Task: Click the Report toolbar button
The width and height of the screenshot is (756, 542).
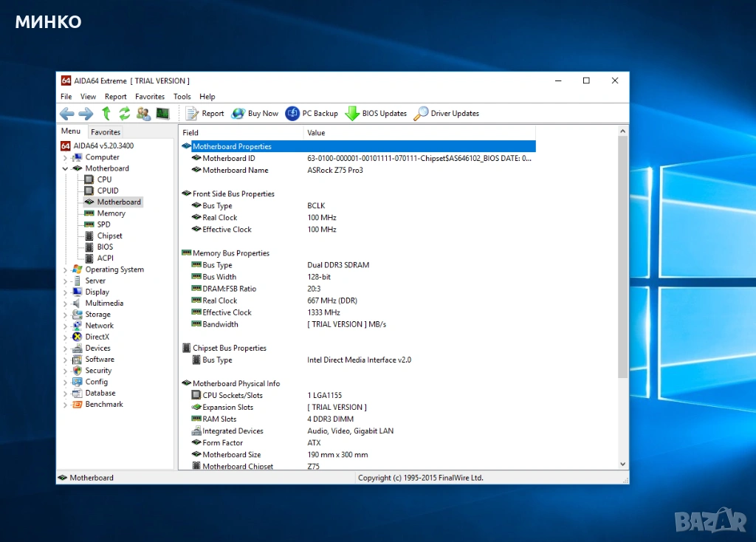Action: [205, 114]
